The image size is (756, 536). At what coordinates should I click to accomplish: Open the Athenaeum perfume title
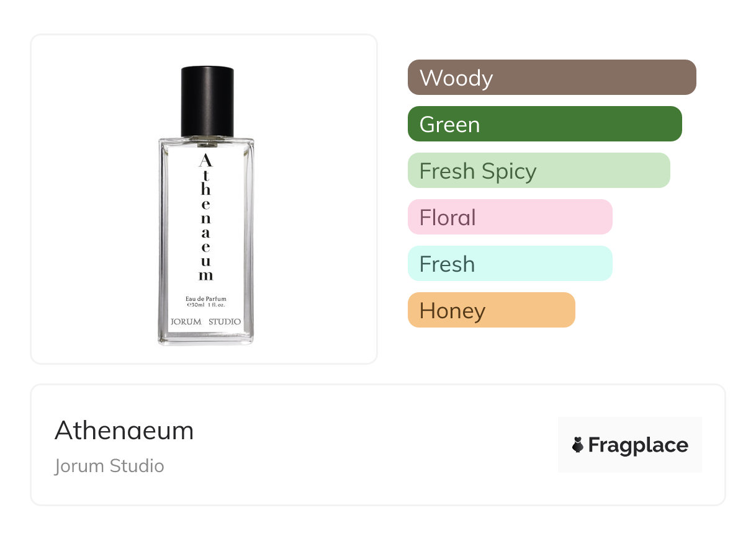[124, 431]
